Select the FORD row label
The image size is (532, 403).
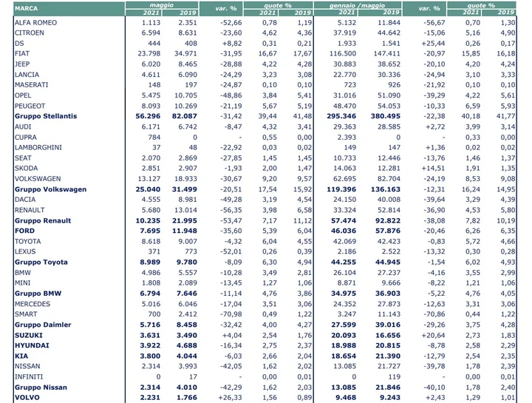pyautogui.click(x=24, y=231)
